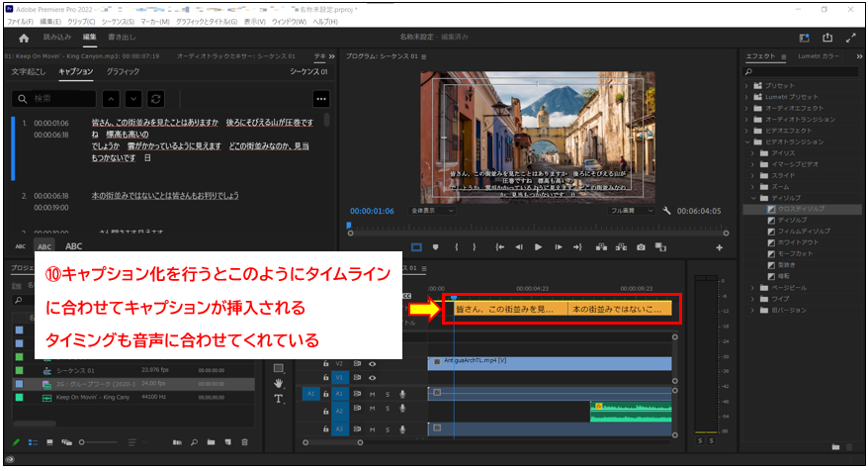Expand the Lumetri プリセット folder

[746, 97]
